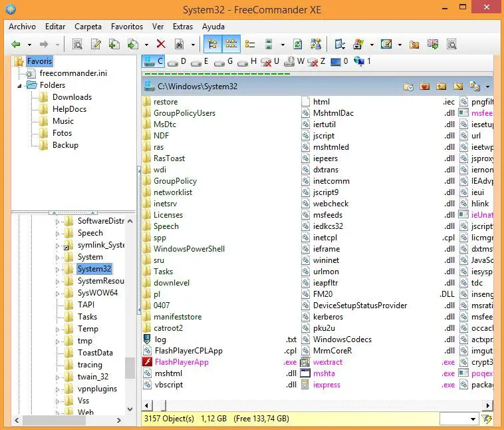The image size is (504, 430).
Task: Toggle the thumbnails/icons view button
Action: click(x=231, y=44)
